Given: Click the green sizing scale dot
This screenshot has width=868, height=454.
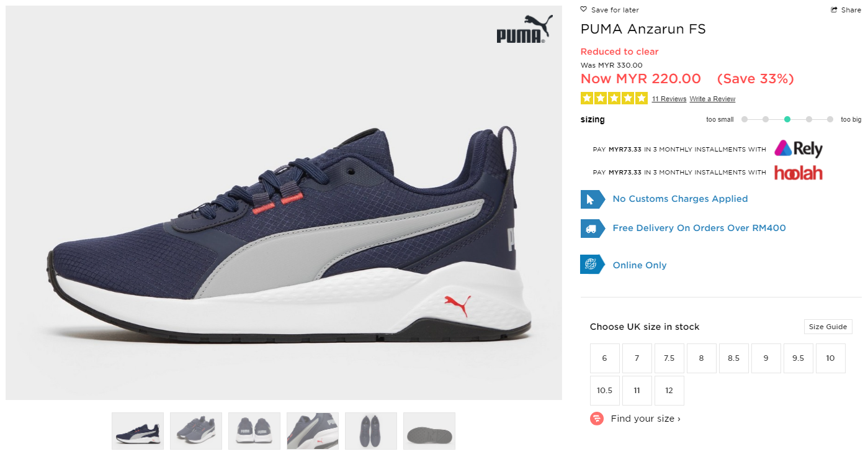Looking at the screenshot, I should (787, 119).
